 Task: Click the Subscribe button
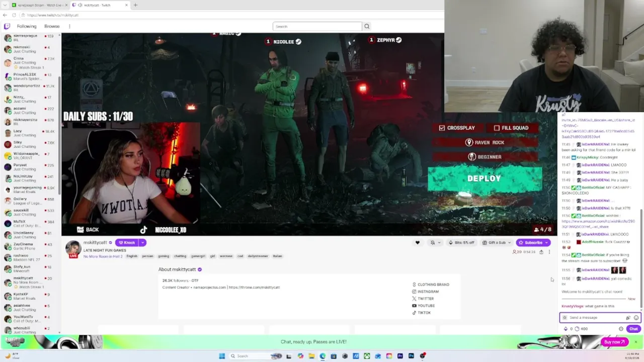click(x=533, y=243)
